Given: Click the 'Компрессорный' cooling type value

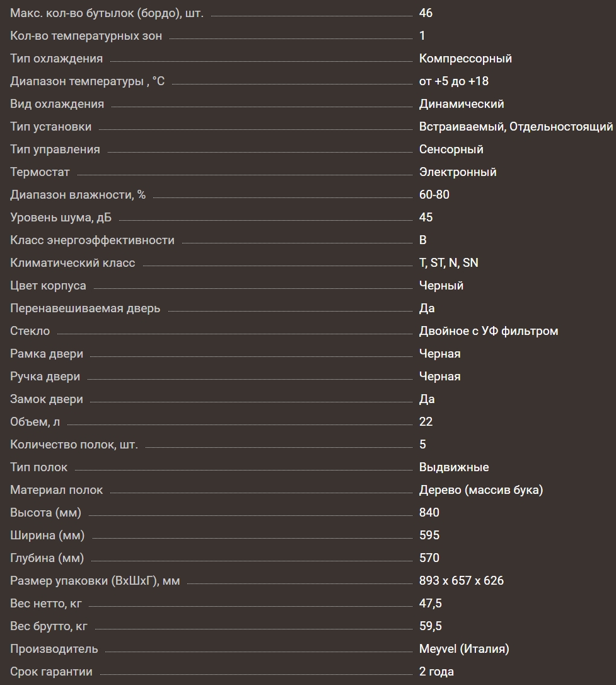Looking at the screenshot, I should click(465, 59).
